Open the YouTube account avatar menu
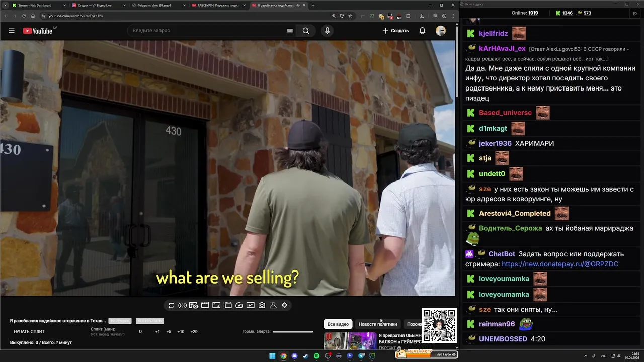Screen dimensions: 644x362 pyautogui.click(x=441, y=31)
